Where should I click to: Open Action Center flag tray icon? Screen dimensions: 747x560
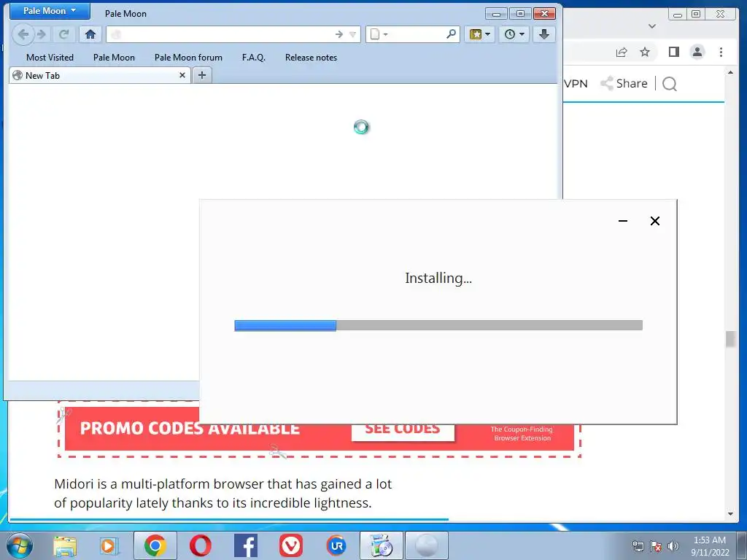coord(656,546)
